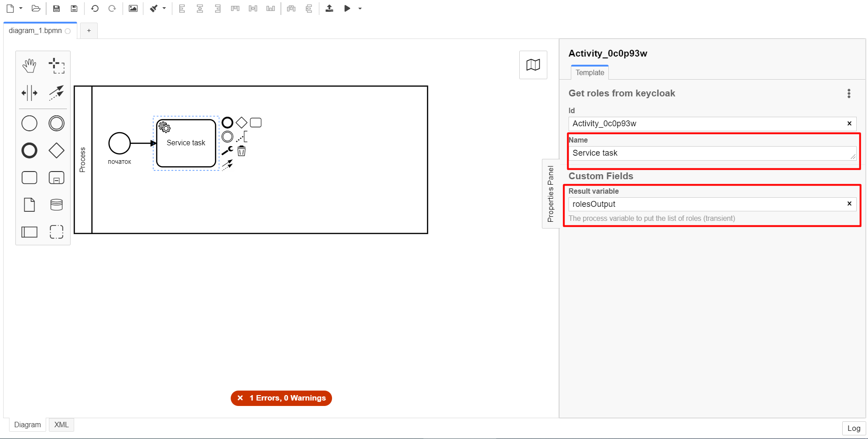Change element type with wrench icon
Screen dimensions: 868x439
point(228,151)
